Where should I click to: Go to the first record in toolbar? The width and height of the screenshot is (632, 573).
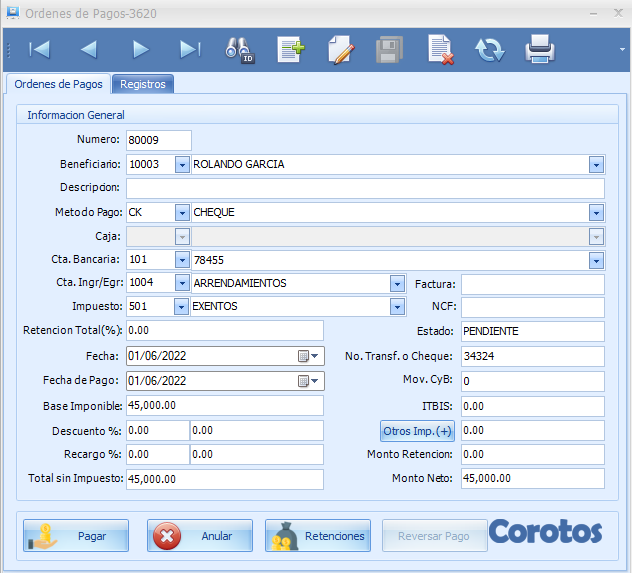[39, 49]
